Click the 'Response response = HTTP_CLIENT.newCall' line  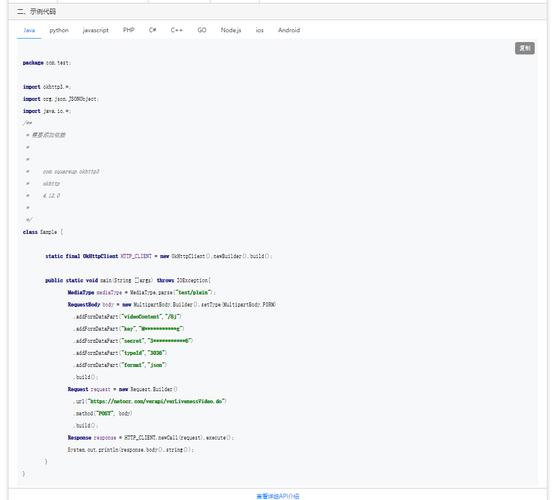coord(151,438)
